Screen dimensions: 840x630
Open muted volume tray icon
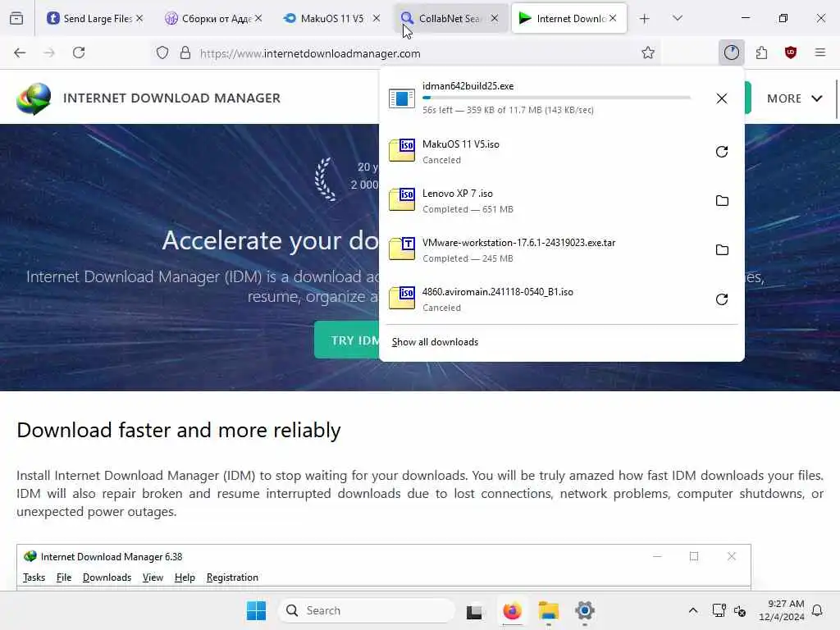pos(740,610)
